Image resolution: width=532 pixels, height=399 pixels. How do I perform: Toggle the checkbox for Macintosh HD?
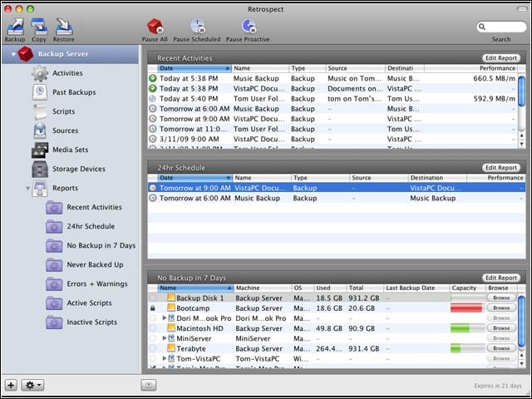point(153,328)
